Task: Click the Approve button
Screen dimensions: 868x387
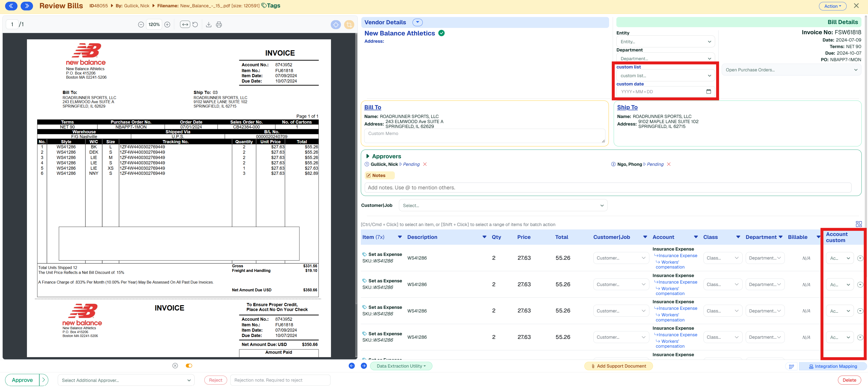Action: [x=22, y=380]
